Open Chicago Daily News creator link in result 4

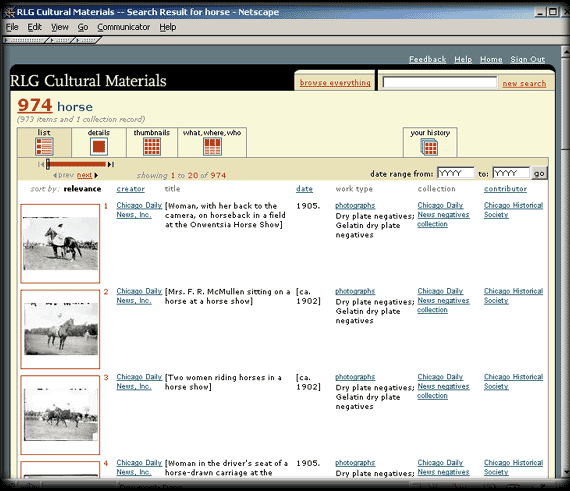tap(139, 467)
